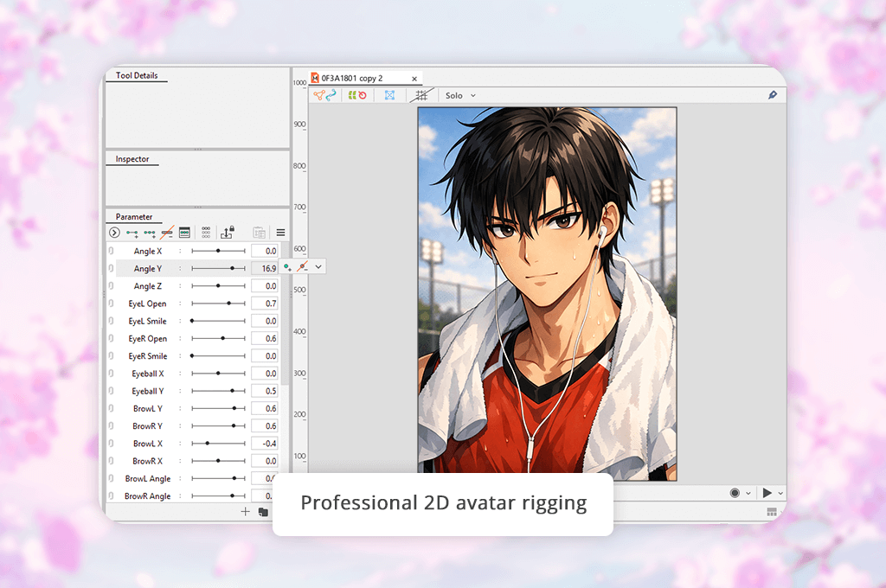Click the anime character artwork on canvas
Viewport: 886px width, 588px height.
[x=547, y=294]
